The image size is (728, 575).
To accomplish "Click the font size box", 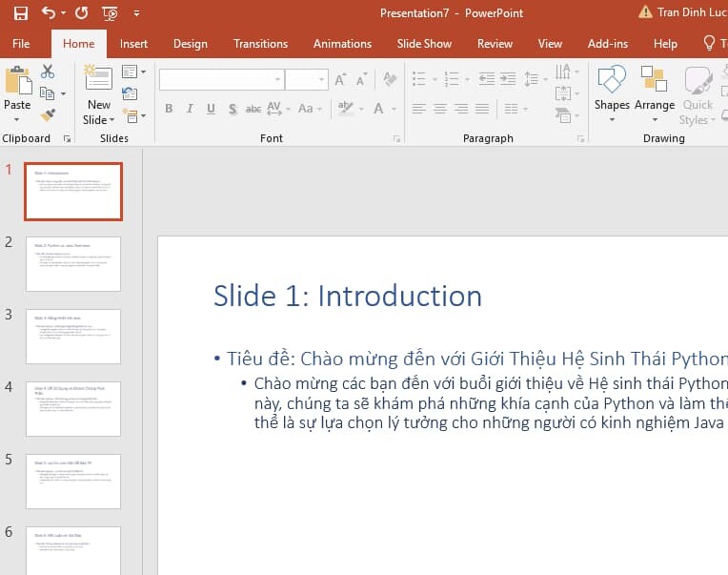I will point(307,79).
